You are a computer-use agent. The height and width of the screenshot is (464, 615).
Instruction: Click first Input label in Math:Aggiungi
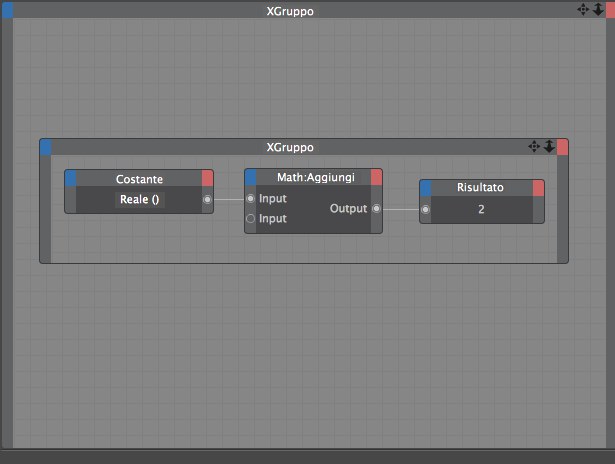pyautogui.click(x=273, y=199)
